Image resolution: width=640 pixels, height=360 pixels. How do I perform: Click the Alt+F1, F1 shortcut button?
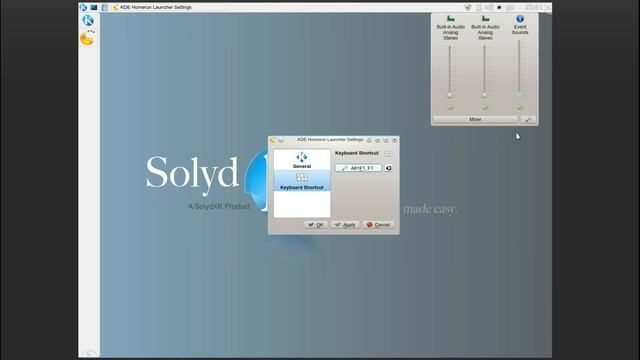click(x=358, y=168)
